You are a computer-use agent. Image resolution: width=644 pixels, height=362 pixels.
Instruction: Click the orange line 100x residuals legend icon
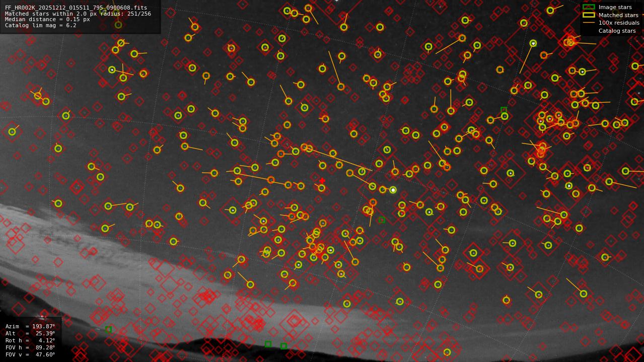589,23
